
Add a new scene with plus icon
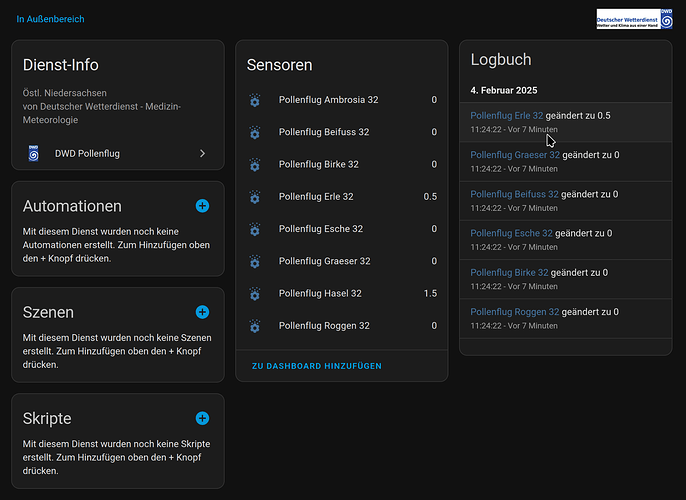[x=202, y=312]
